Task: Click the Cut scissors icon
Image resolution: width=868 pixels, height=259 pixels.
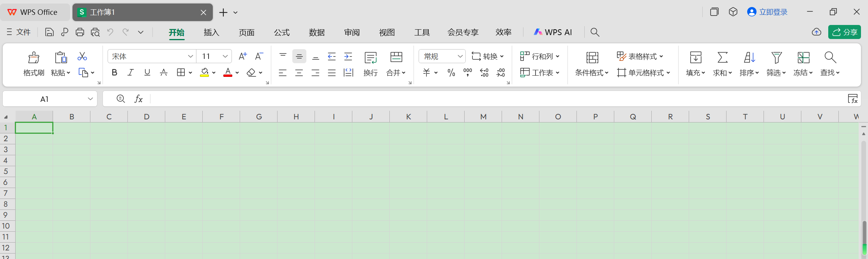Action: 82,57
